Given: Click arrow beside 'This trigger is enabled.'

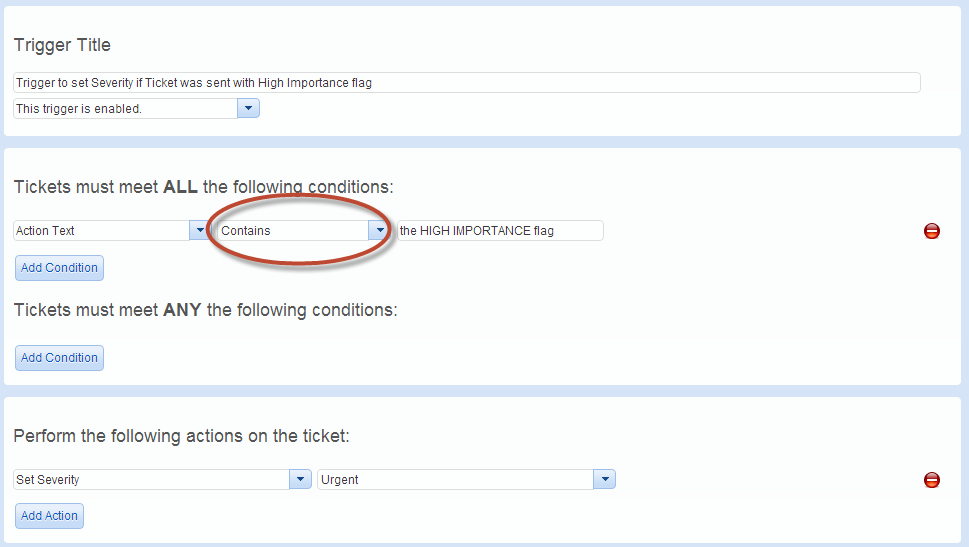Looking at the screenshot, I should click(x=248, y=109).
